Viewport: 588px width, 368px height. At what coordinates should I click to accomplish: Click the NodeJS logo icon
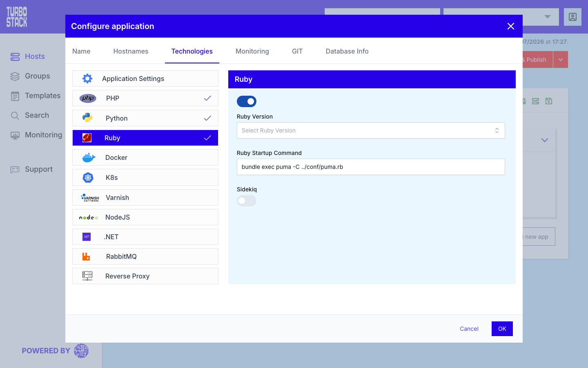click(89, 218)
